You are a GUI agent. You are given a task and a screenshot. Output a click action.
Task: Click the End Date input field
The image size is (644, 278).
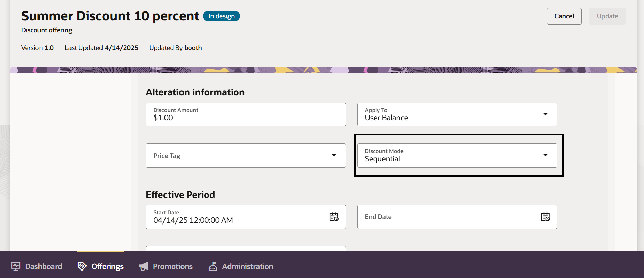click(x=446, y=217)
